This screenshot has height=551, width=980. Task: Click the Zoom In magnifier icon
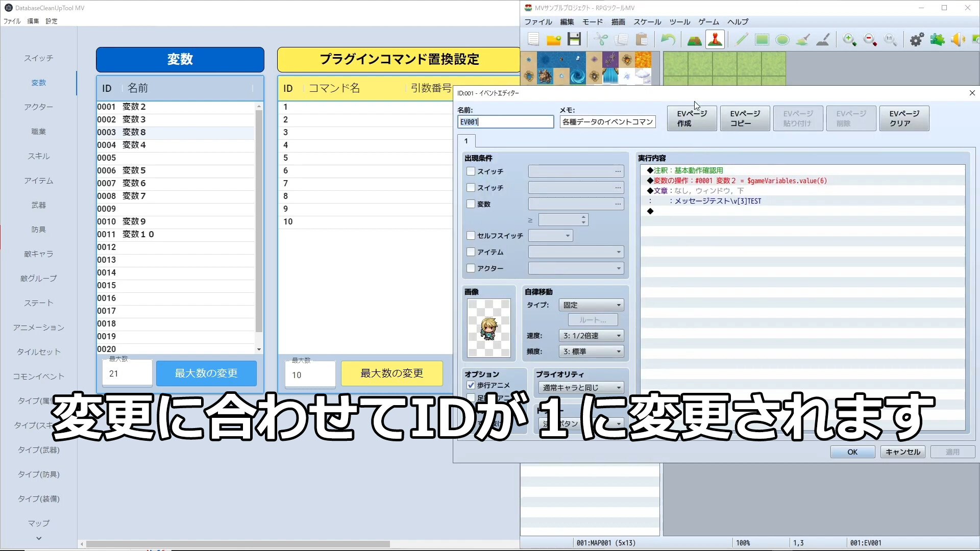(849, 39)
